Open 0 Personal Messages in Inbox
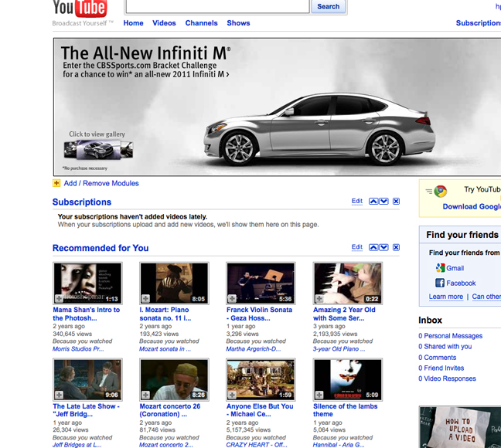Image resolution: width=501 pixels, height=448 pixels. (x=450, y=336)
